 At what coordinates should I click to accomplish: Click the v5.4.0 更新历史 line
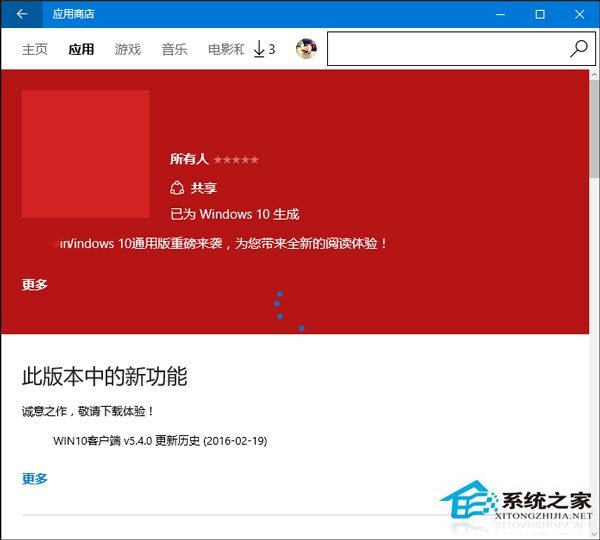[x=160, y=441]
